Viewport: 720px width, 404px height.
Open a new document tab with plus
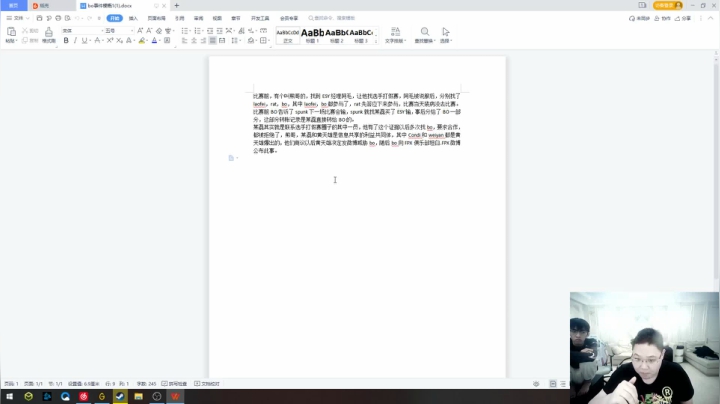[x=177, y=6]
